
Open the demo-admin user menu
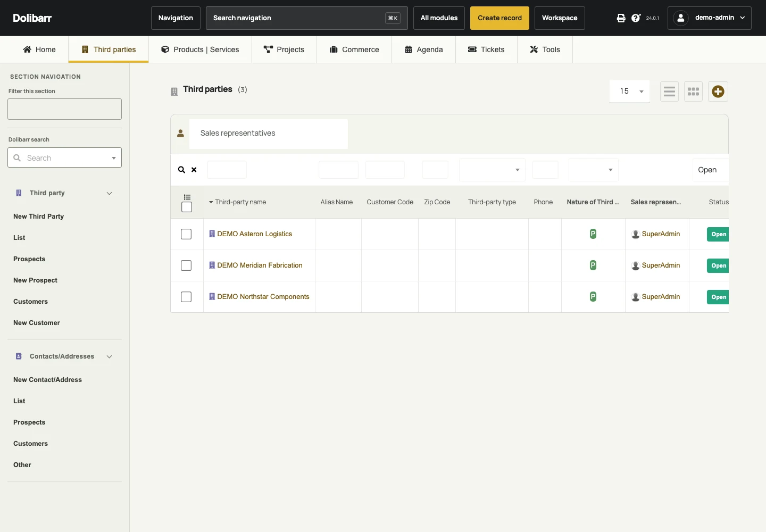(710, 18)
